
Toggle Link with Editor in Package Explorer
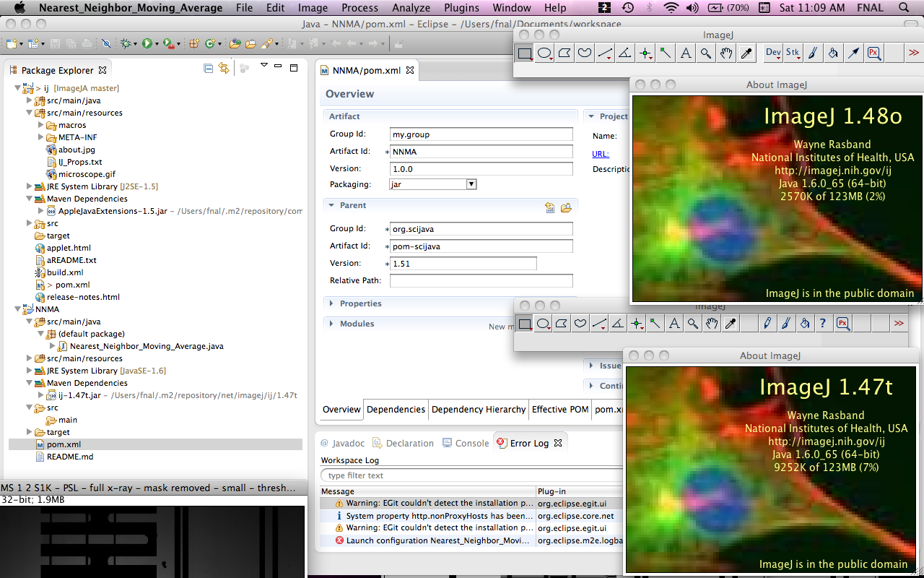[x=224, y=69]
